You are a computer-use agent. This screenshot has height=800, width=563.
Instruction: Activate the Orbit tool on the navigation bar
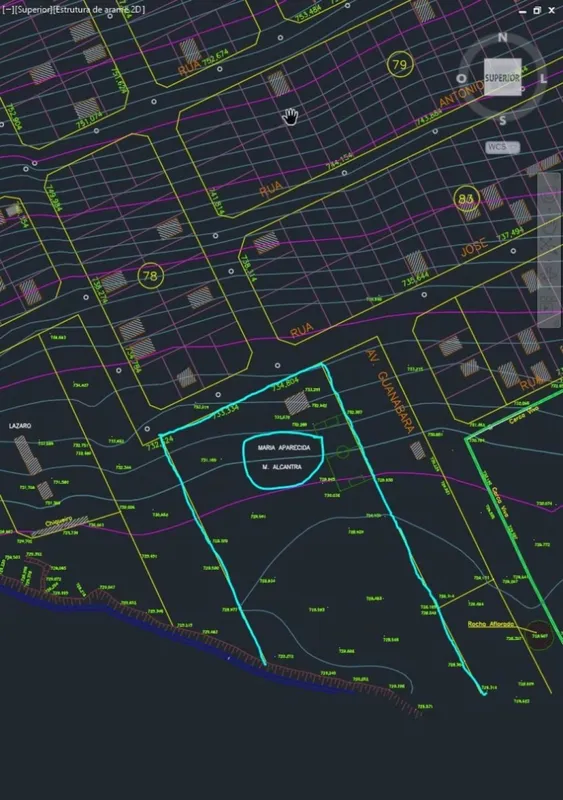pos(549,272)
